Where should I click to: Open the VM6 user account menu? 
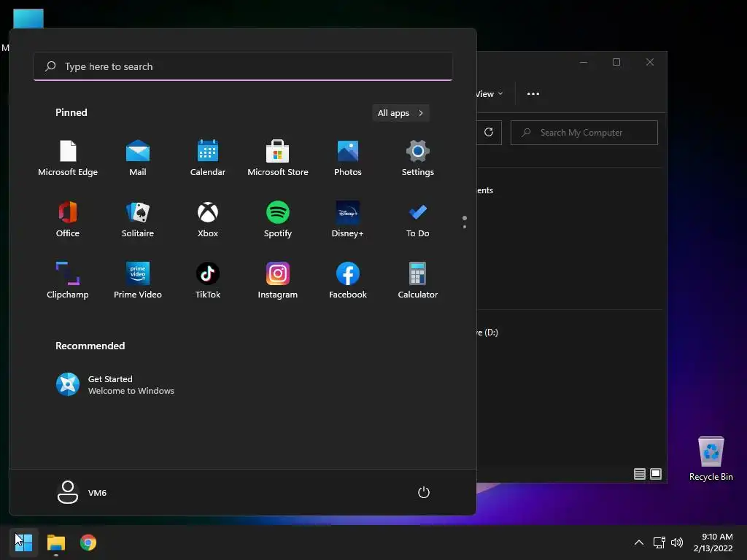tap(82, 492)
